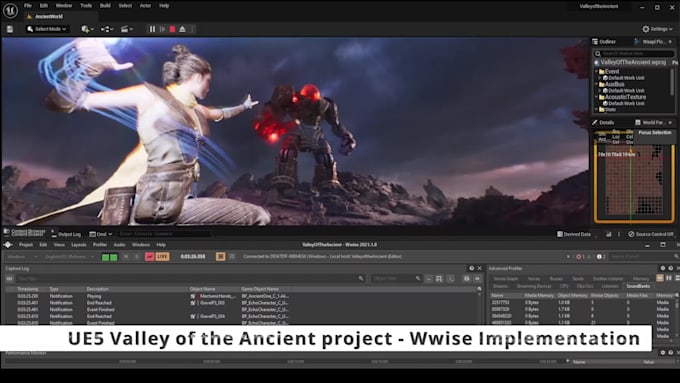Image resolution: width=680 pixels, height=383 pixels.
Task: Open the Content Browser drawer
Action: point(25,233)
